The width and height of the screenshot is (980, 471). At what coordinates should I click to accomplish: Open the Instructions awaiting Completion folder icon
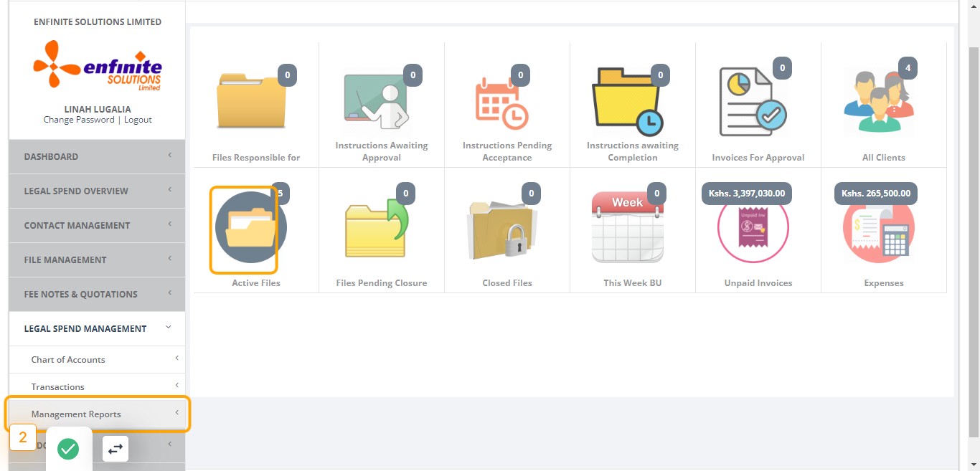[628, 101]
